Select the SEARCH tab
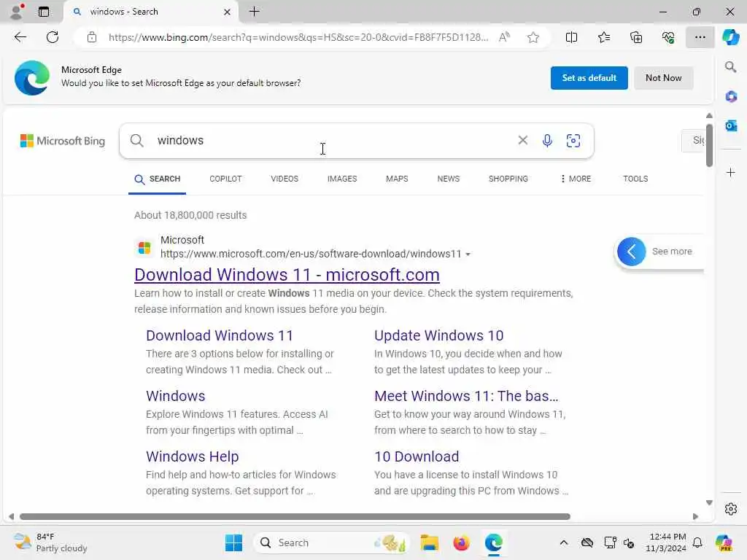Viewport: 747px width, 560px height. [x=158, y=179]
